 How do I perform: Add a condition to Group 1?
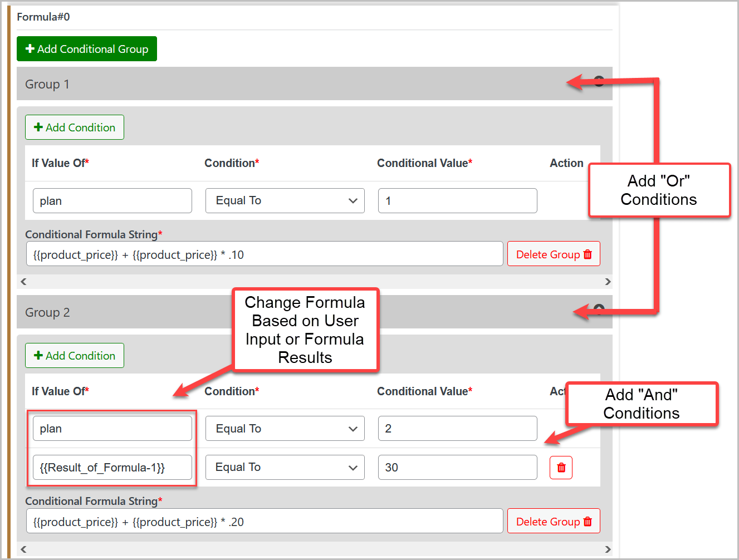(x=75, y=127)
